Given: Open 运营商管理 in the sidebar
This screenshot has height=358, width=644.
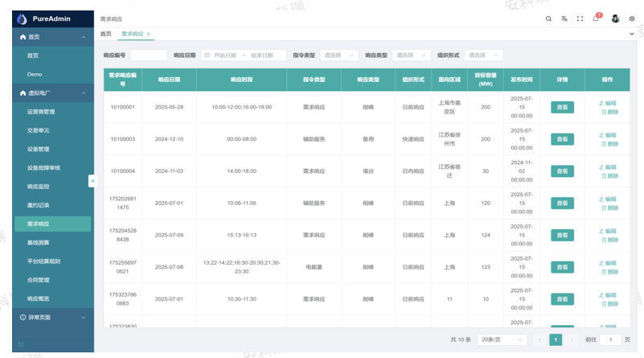Looking at the screenshot, I should [x=53, y=112].
